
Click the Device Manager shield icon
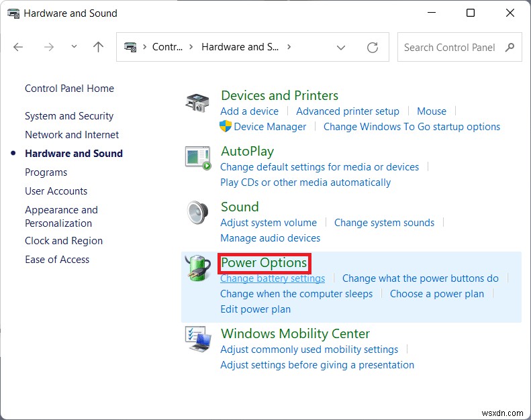pos(226,126)
